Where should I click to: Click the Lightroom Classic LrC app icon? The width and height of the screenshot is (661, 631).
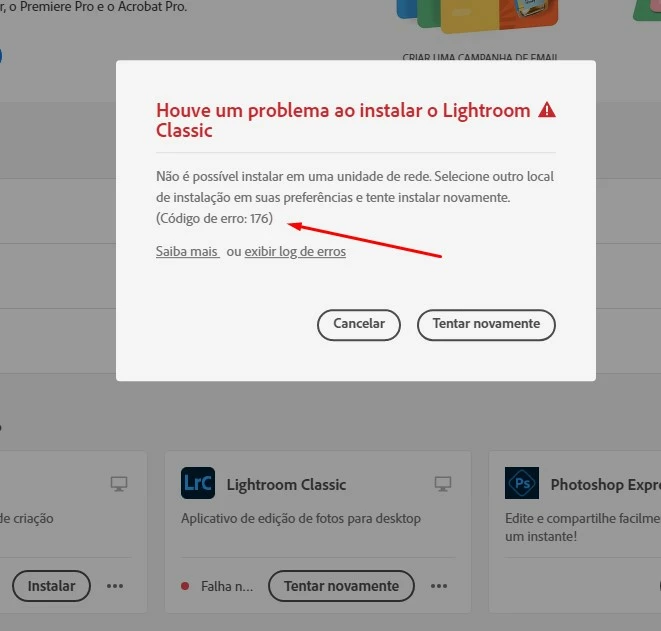pos(198,483)
